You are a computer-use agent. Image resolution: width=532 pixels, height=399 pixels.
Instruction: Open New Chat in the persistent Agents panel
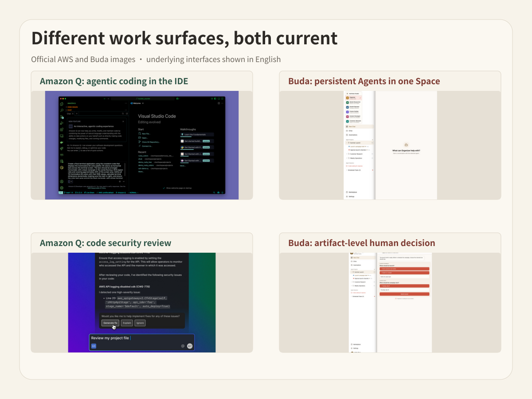pos(359,126)
